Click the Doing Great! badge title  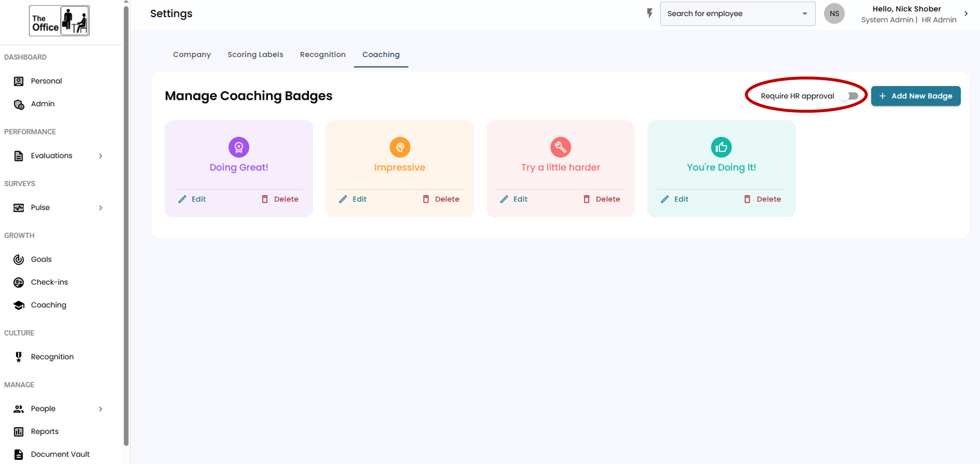coord(239,168)
